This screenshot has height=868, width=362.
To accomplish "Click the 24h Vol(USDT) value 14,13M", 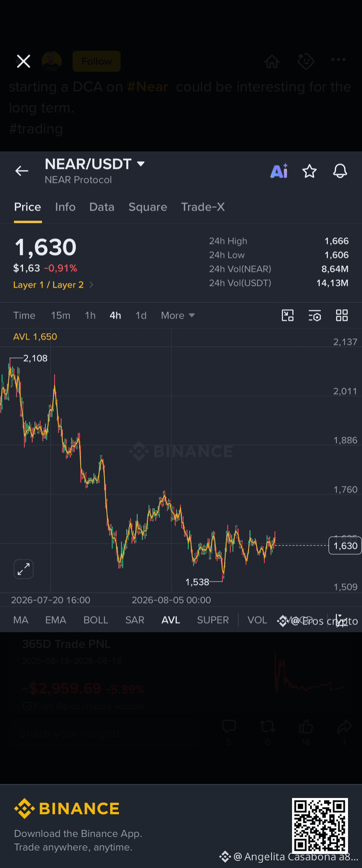I will pos(332,283).
